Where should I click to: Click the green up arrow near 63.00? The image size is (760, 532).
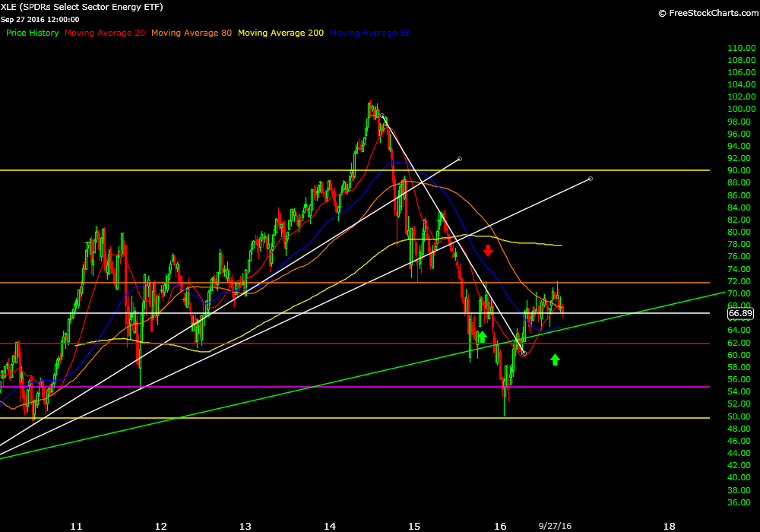(x=482, y=337)
